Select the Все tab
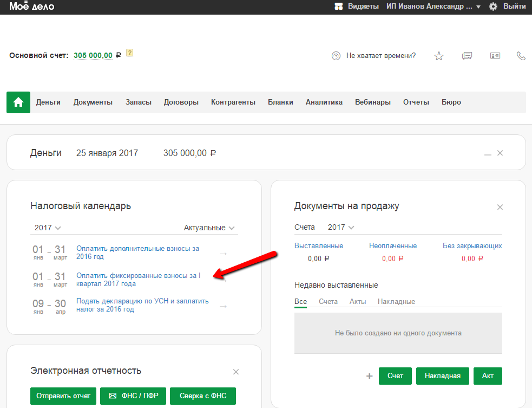 pos(300,302)
